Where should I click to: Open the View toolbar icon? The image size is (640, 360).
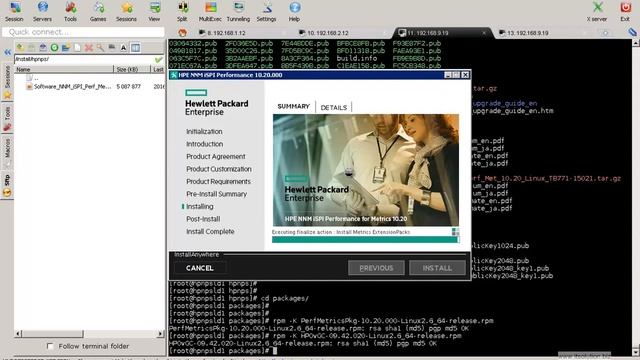click(154, 11)
